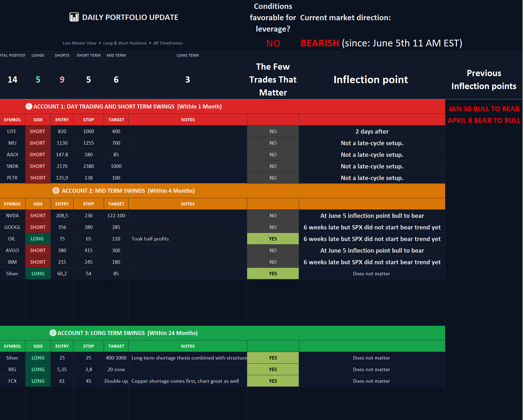
Task: Click NVDA 'At June 5 inflection point' cell
Action: (372, 215)
